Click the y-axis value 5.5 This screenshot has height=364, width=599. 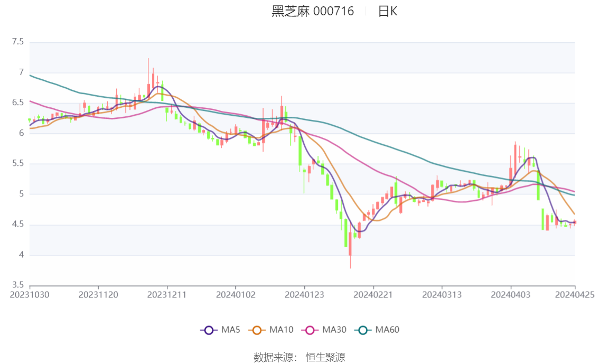17,163
